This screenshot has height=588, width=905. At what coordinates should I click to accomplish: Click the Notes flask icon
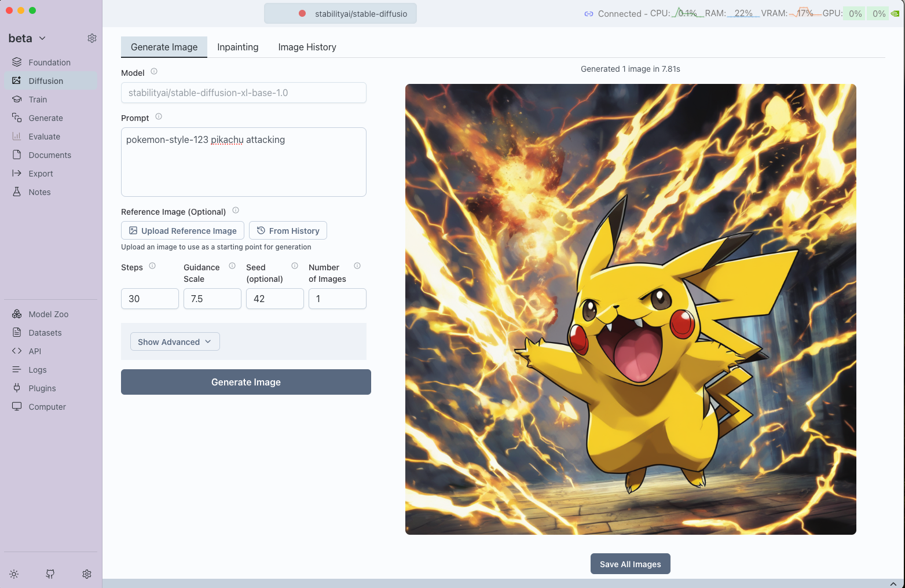17,192
